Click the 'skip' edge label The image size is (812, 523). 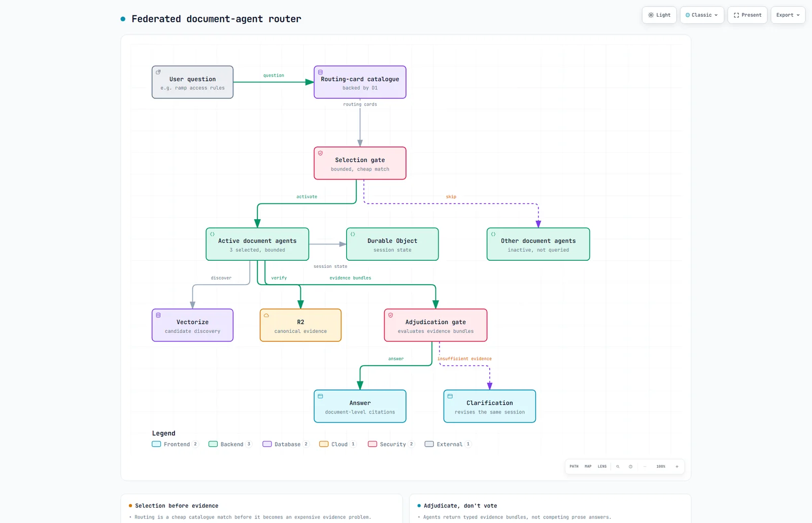(451, 197)
